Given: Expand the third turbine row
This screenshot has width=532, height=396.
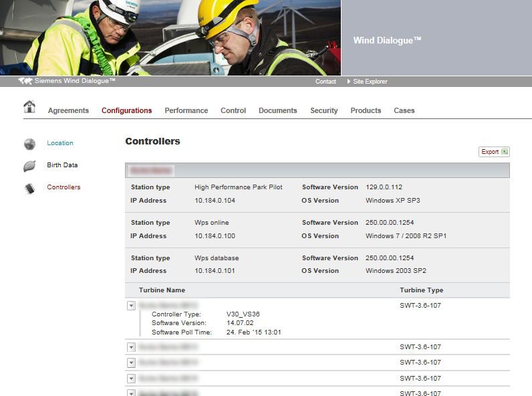Looking at the screenshot, I should (131, 363).
